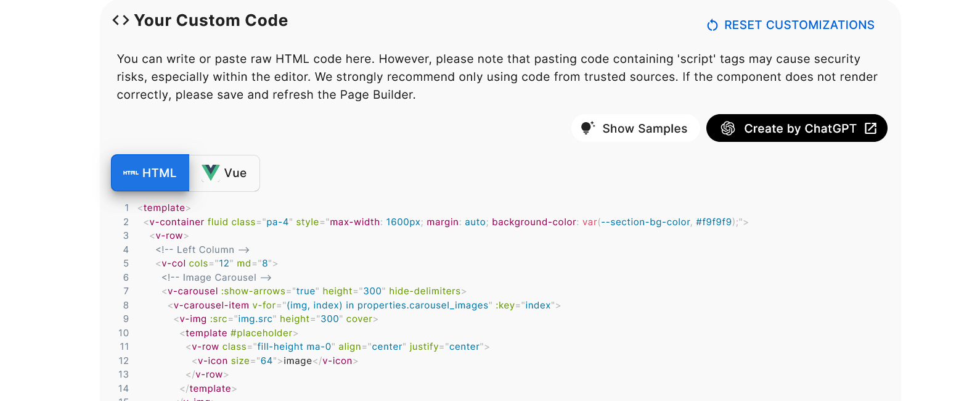This screenshot has height=401, width=980.
Task: Switch to the Vue tab
Action: [x=224, y=173]
